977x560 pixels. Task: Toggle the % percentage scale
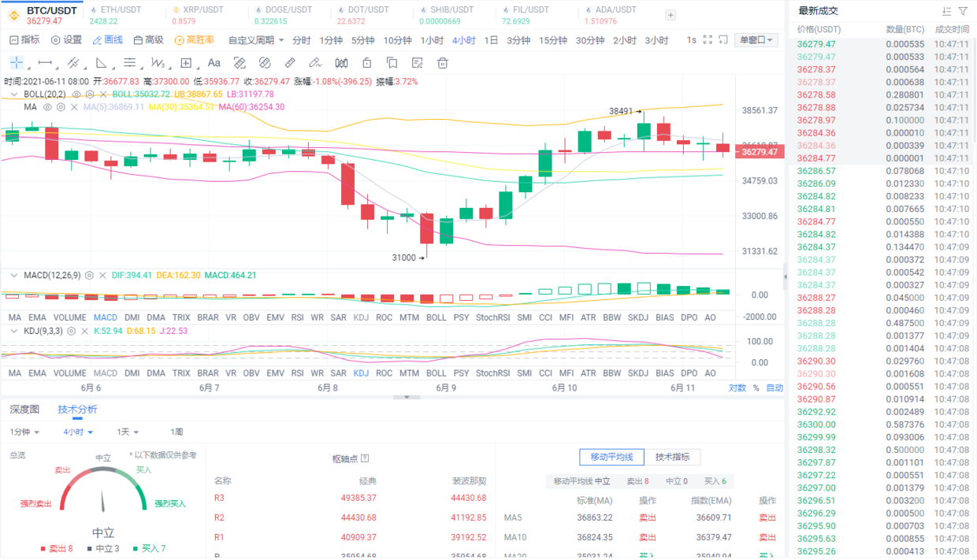pyautogui.click(x=756, y=388)
